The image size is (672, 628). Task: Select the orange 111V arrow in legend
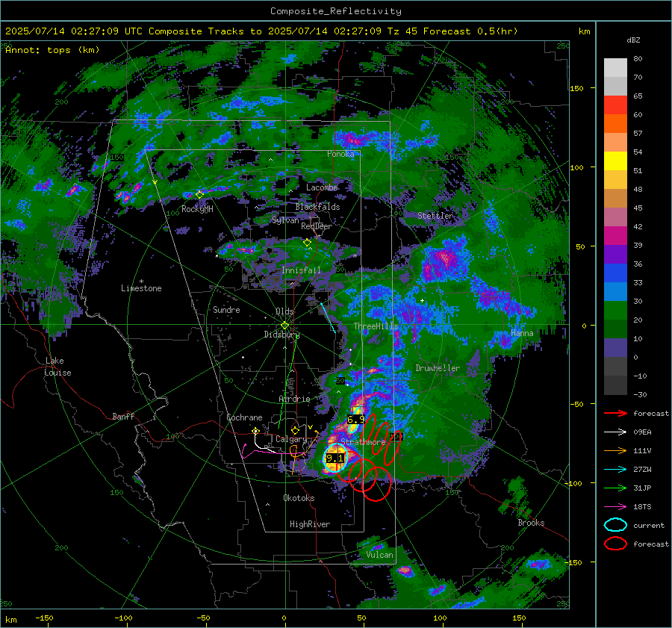tap(615, 450)
